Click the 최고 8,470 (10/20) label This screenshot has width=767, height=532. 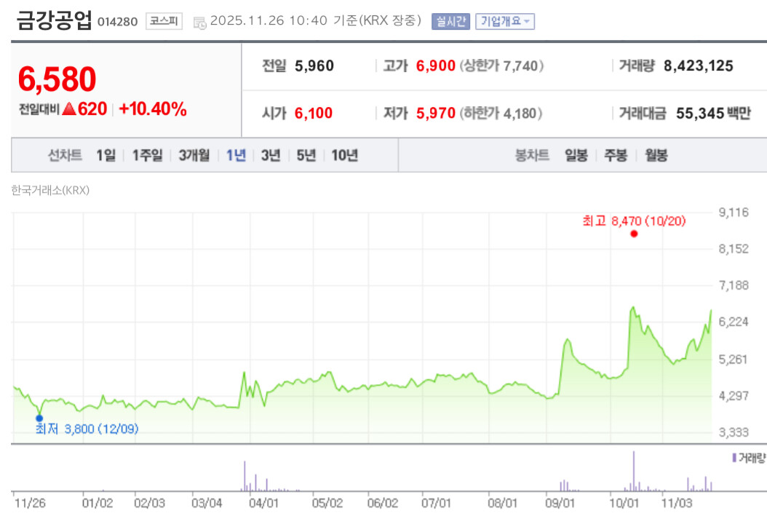coord(634,221)
